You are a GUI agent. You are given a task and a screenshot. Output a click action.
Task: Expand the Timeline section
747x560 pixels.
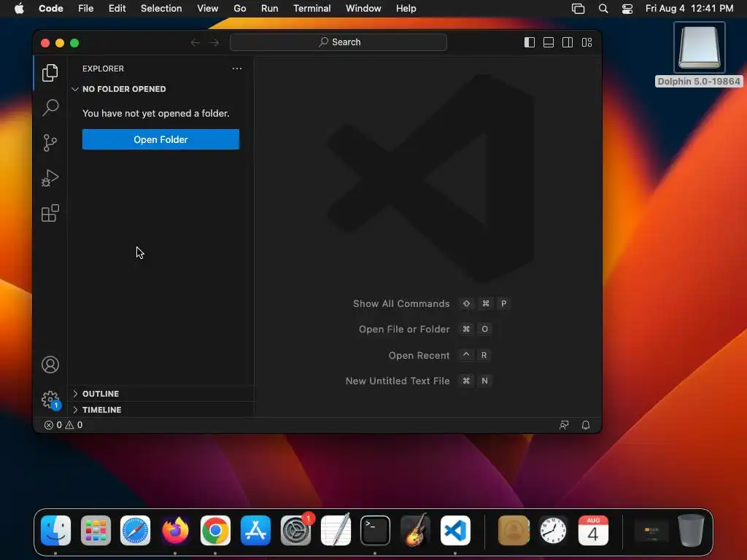pyautogui.click(x=161, y=410)
